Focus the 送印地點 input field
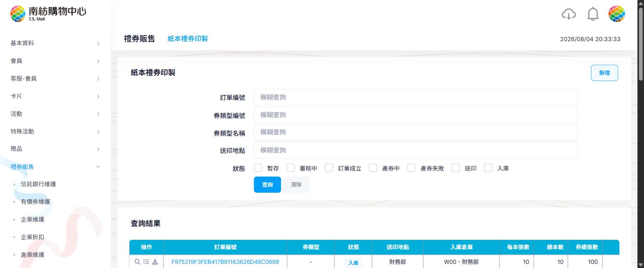 [416, 150]
